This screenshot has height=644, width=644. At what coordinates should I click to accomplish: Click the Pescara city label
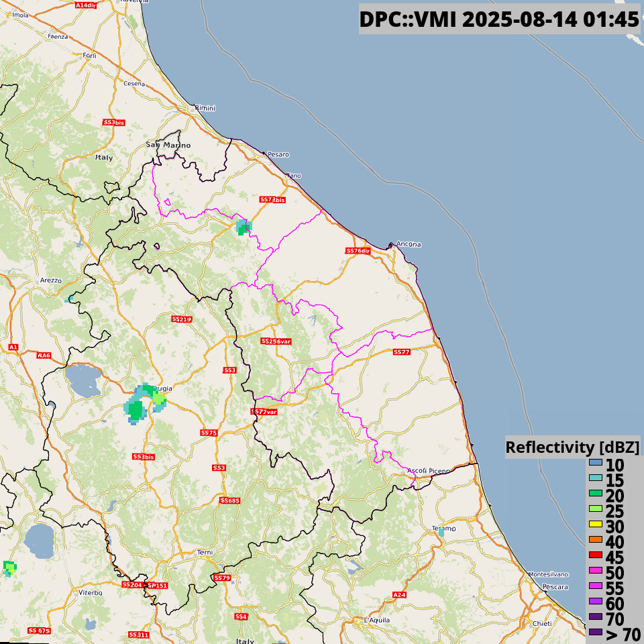[x=555, y=587]
